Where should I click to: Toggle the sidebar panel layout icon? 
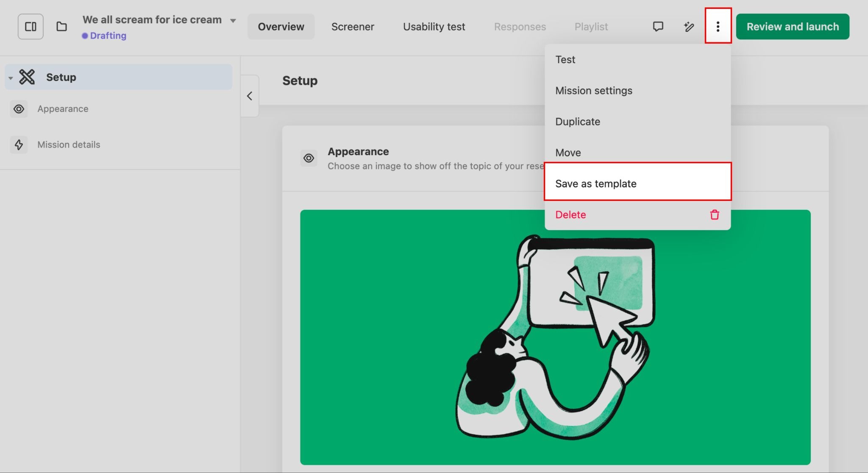coord(31,27)
